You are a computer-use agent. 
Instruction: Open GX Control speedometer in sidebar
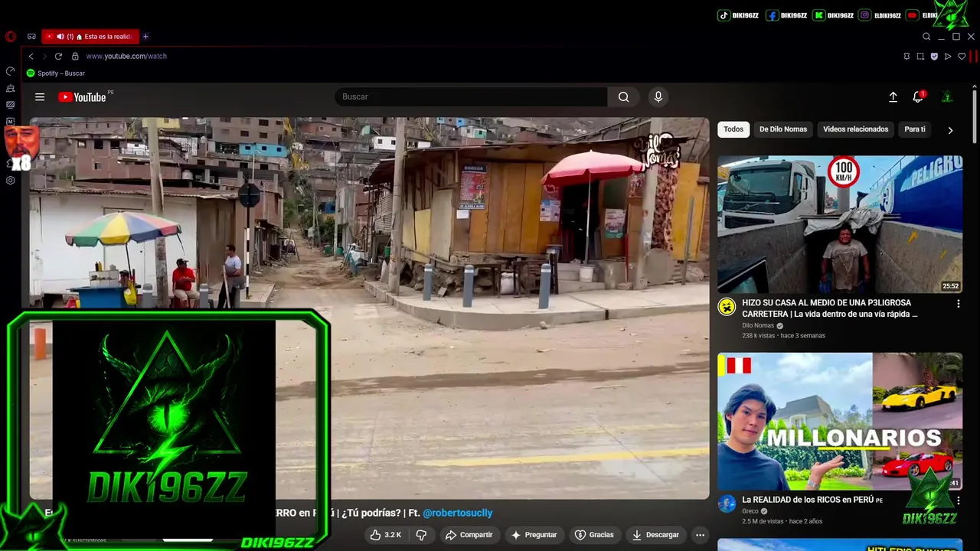[11, 71]
